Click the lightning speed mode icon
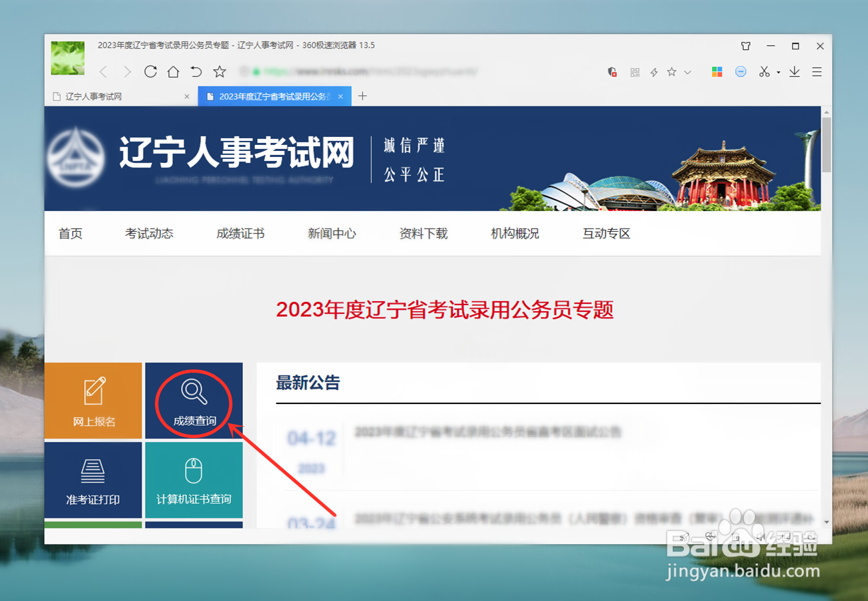 pyautogui.click(x=654, y=72)
